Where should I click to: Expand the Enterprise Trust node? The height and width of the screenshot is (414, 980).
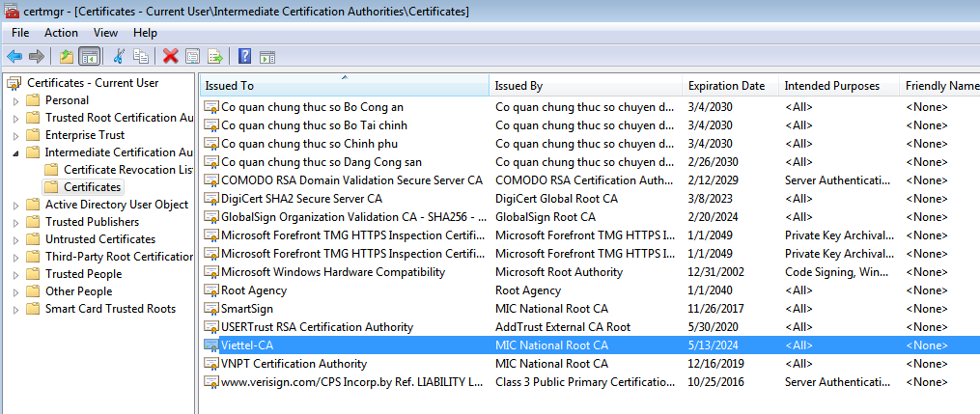click(x=15, y=135)
